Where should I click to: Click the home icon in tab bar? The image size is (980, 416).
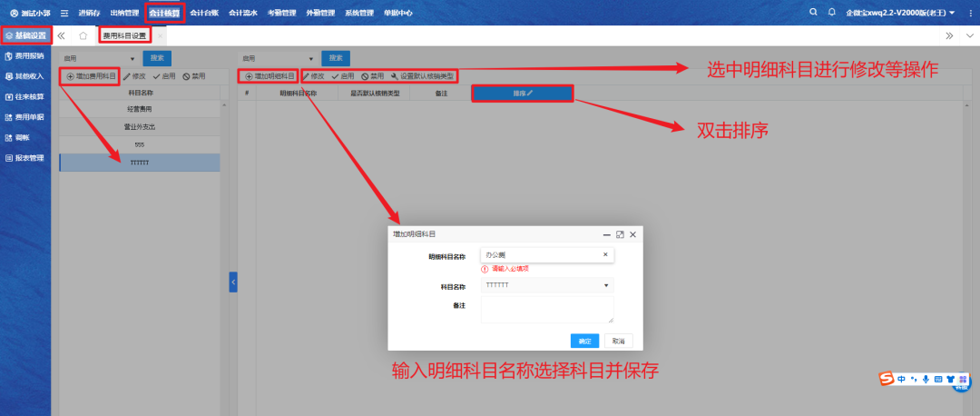pos(83,35)
